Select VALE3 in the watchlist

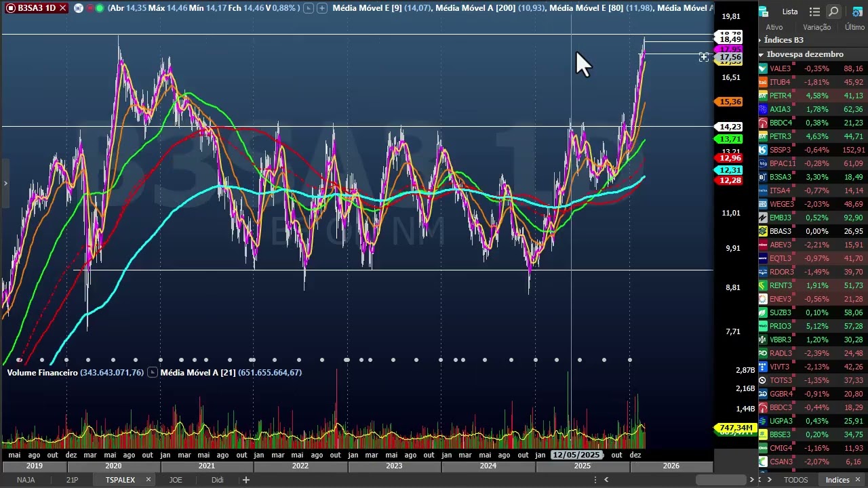pos(812,68)
